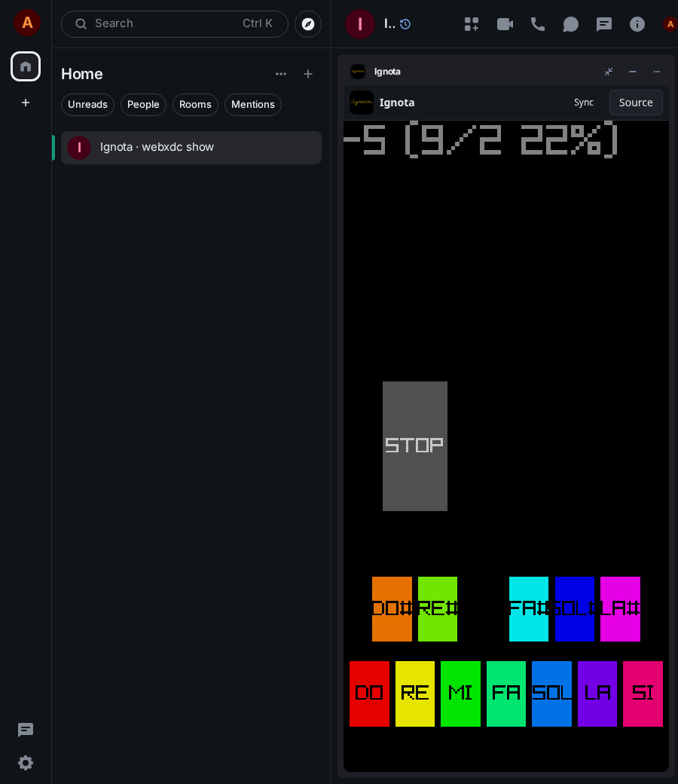Open the chat bubble icon in the room header

570,24
